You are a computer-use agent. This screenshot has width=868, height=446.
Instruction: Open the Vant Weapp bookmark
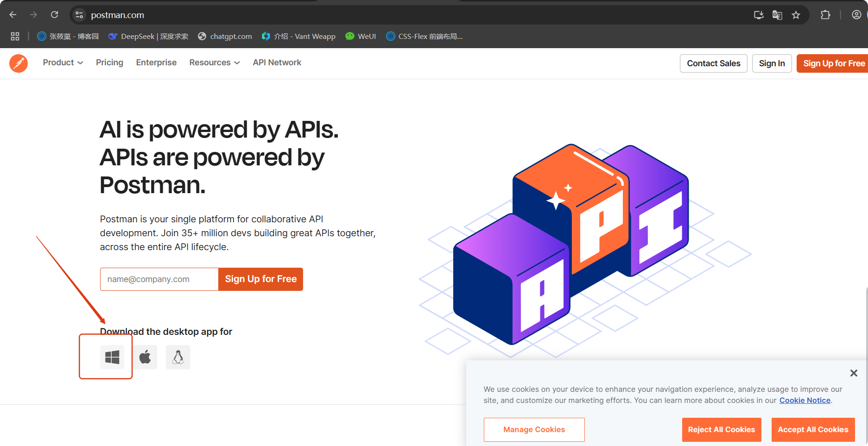click(x=299, y=36)
